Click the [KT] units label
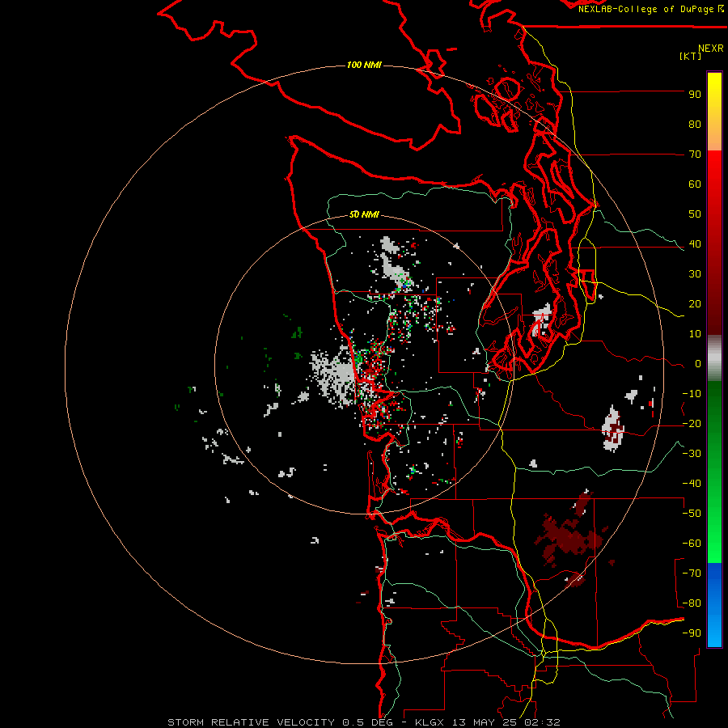Screen dimensions: 728x728 [690, 56]
